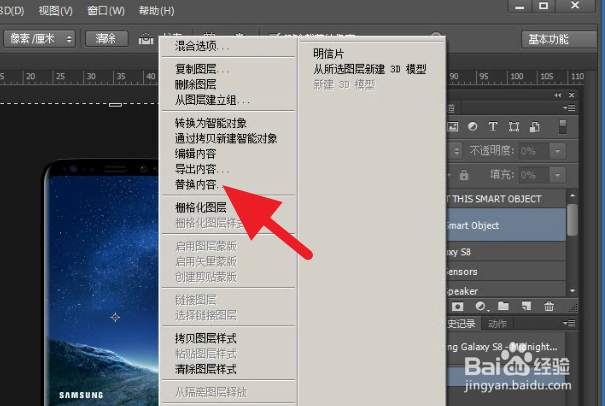Viewport: 605px width, 406px height.
Task: Click the 清除 button
Action: pyautogui.click(x=106, y=39)
